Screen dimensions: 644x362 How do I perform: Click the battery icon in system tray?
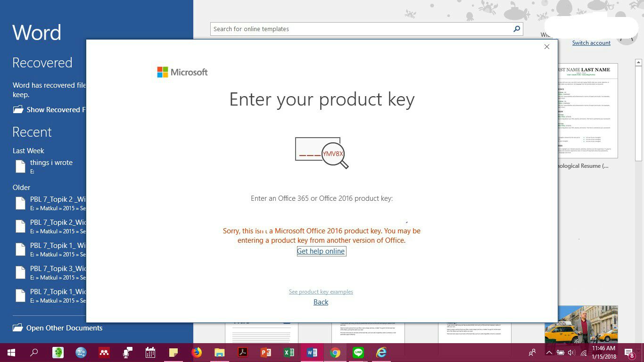point(561,353)
